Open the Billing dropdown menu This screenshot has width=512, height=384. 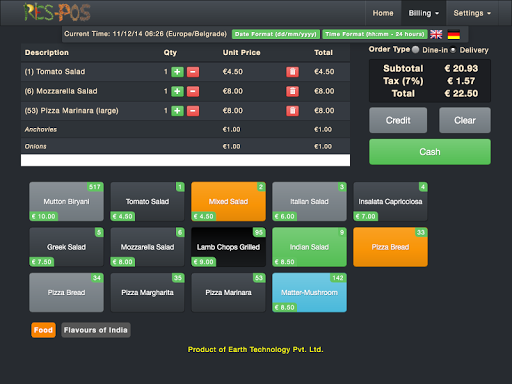point(423,13)
